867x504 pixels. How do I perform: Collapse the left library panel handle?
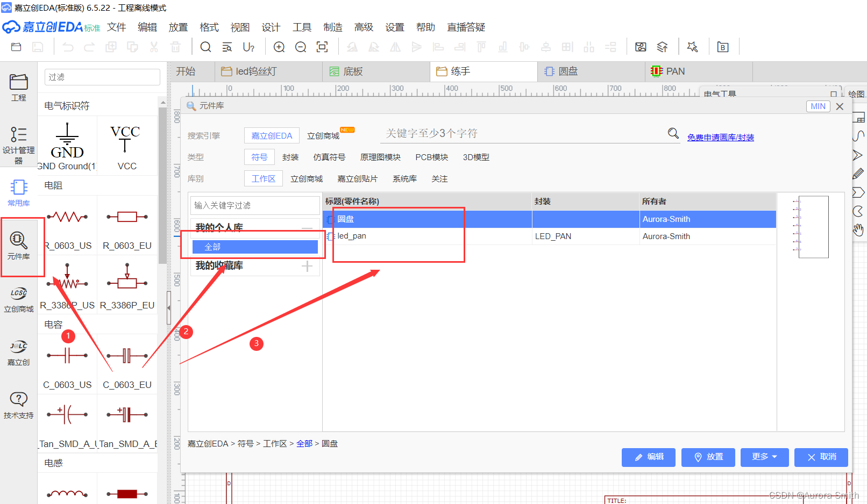click(168, 308)
